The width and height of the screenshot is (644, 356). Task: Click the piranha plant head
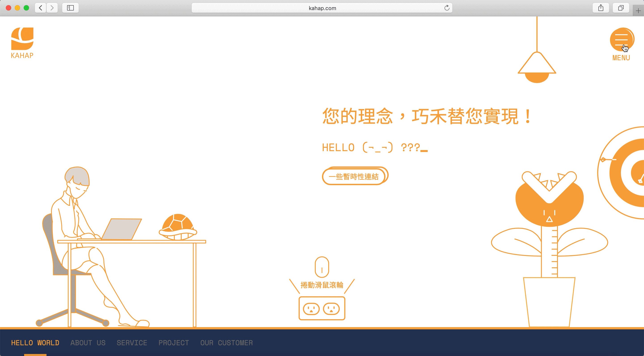coord(549,199)
